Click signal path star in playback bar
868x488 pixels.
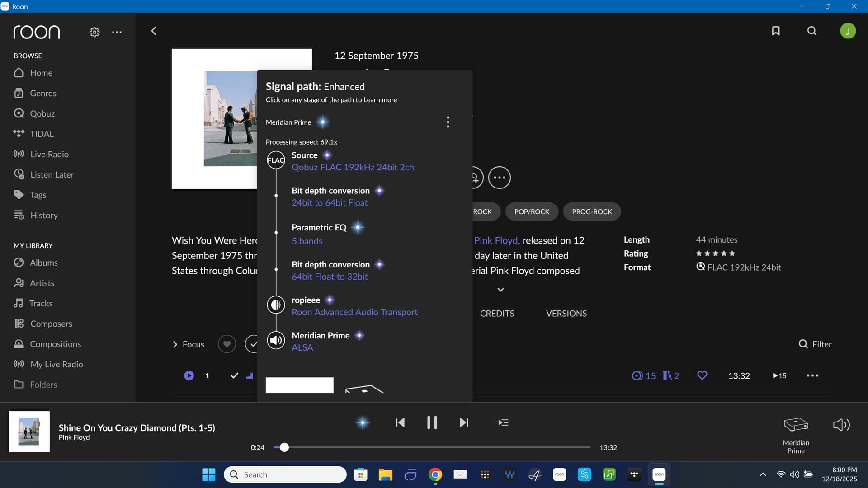point(363,422)
